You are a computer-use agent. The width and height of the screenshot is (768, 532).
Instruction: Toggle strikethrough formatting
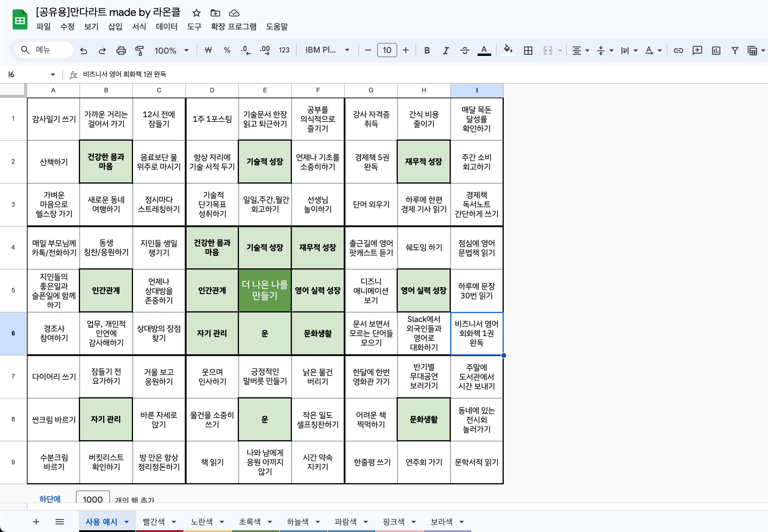(464, 51)
